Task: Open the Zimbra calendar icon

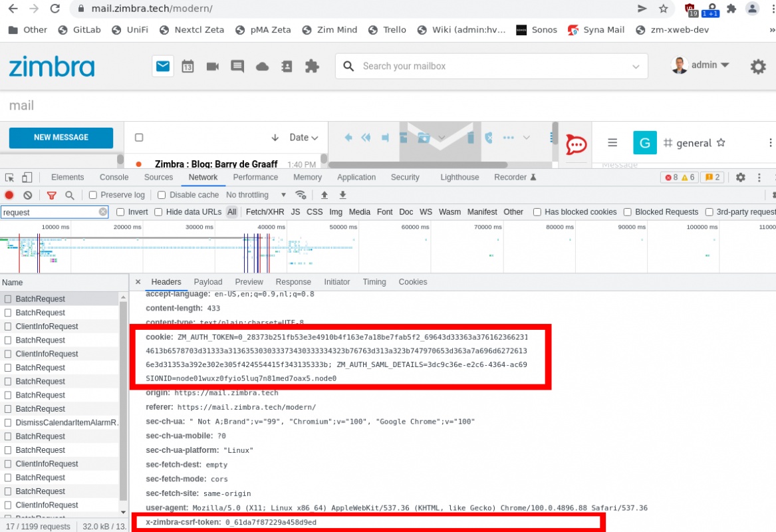Action: click(188, 66)
